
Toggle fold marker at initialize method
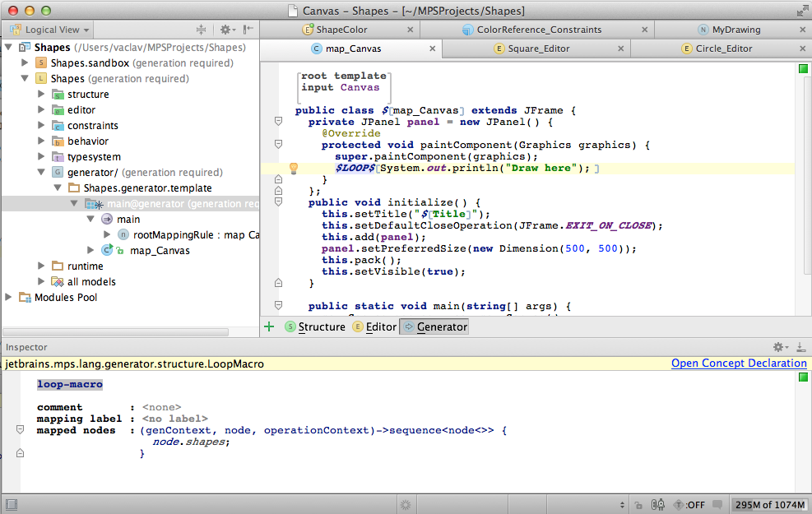[x=278, y=202]
